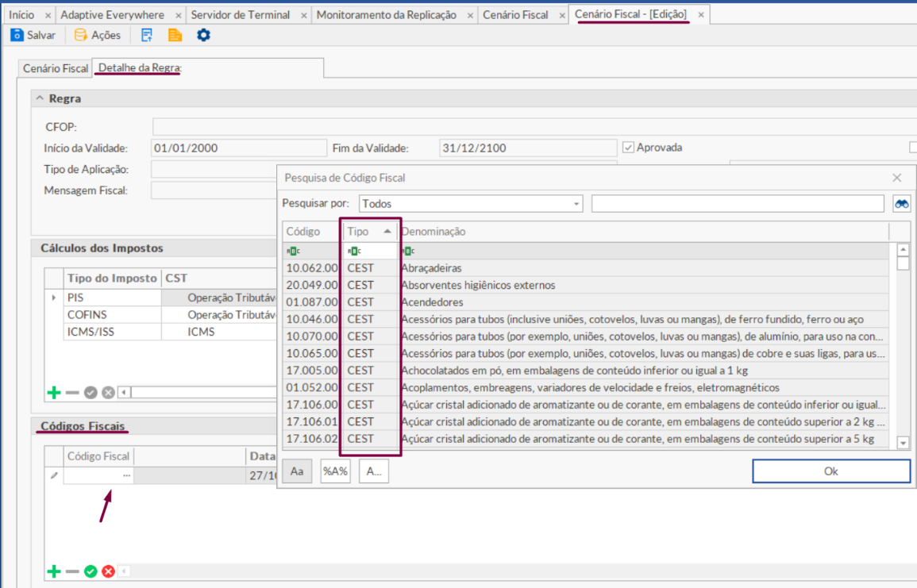Run search with the binoculars icon

pyautogui.click(x=901, y=204)
